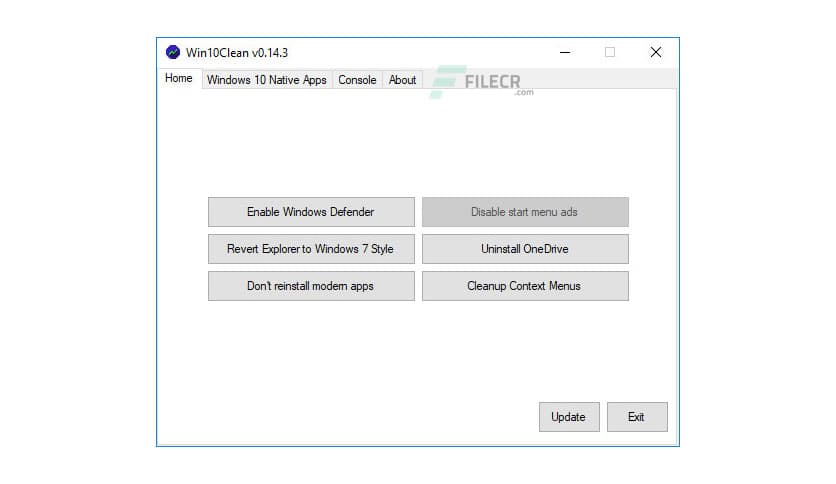Image resolution: width=836 pixels, height=484 pixels.
Task: Revert Explorer to Windows 7 Style
Action: 311,249
